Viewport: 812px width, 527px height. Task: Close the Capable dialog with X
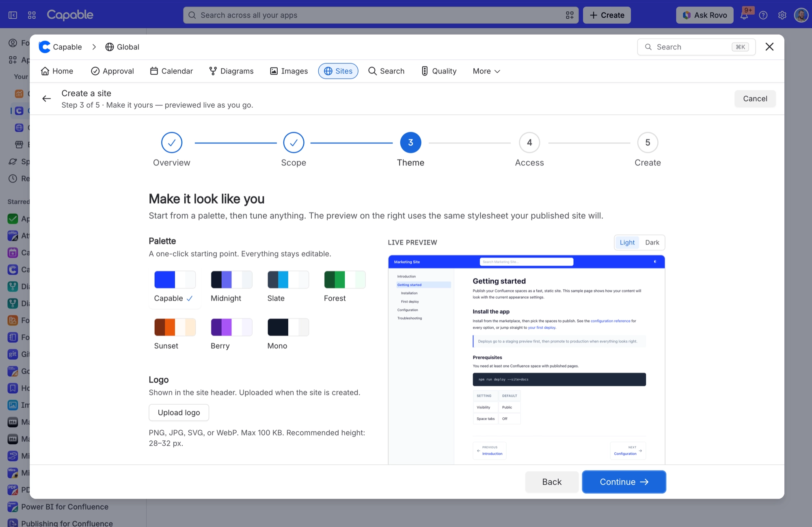pyautogui.click(x=769, y=47)
